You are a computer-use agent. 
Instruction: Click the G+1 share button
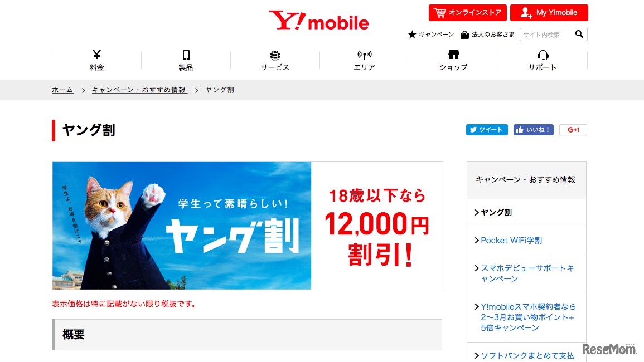[573, 130]
